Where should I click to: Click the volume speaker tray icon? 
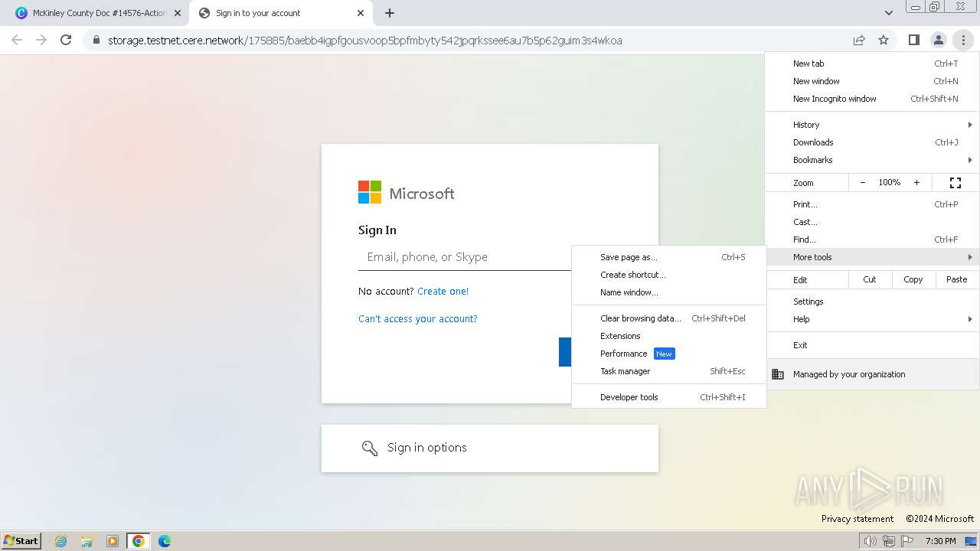point(870,541)
